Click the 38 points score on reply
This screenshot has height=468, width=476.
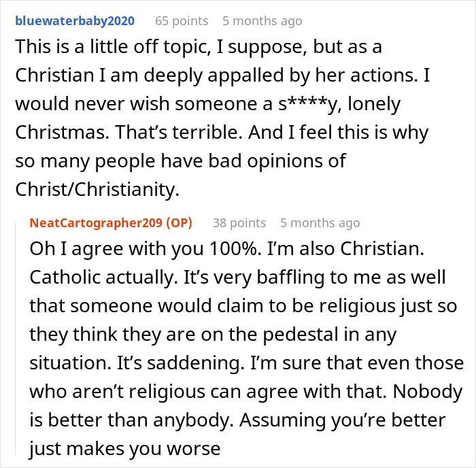point(239,223)
